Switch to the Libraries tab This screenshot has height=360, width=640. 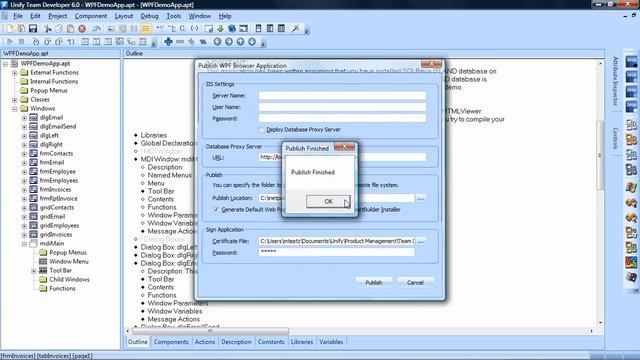coord(302,342)
